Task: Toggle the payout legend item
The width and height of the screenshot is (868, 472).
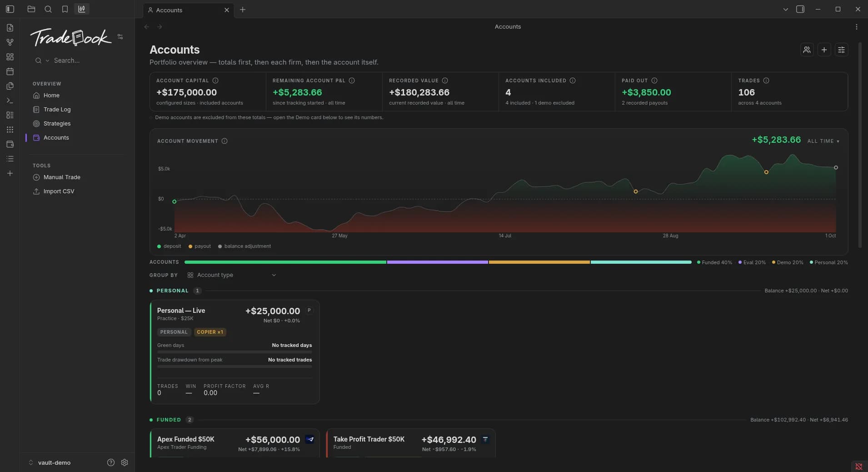Action: (200, 246)
